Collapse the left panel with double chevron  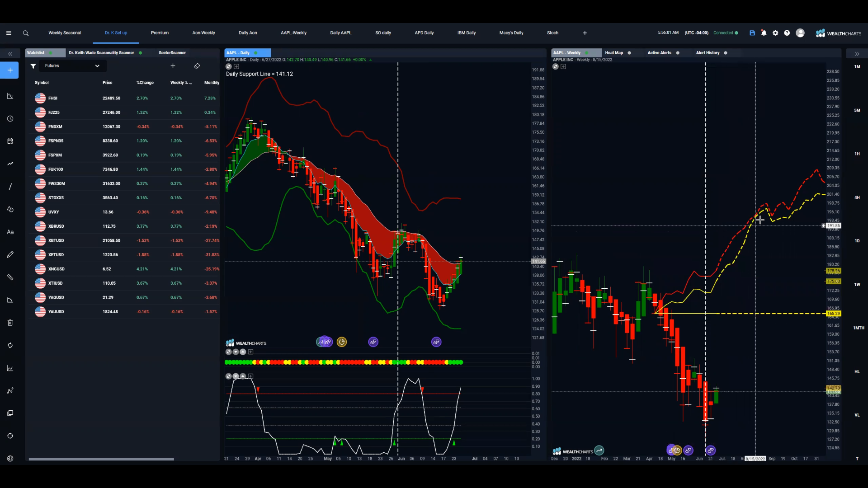click(x=10, y=54)
